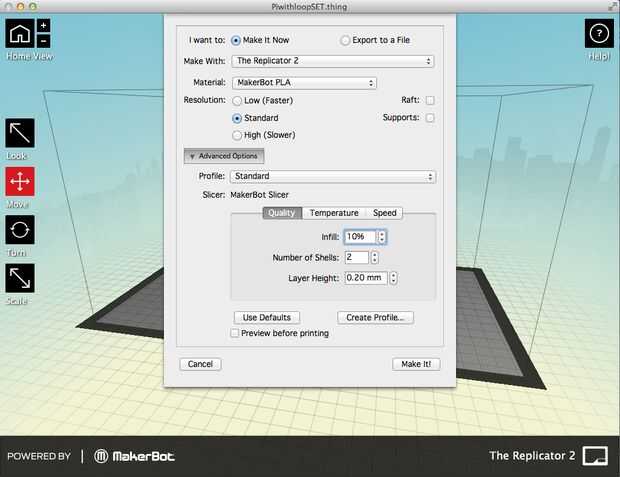The width and height of the screenshot is (620, 477).
Task: Enable the Raft checkbox
Action: [430, 100]
